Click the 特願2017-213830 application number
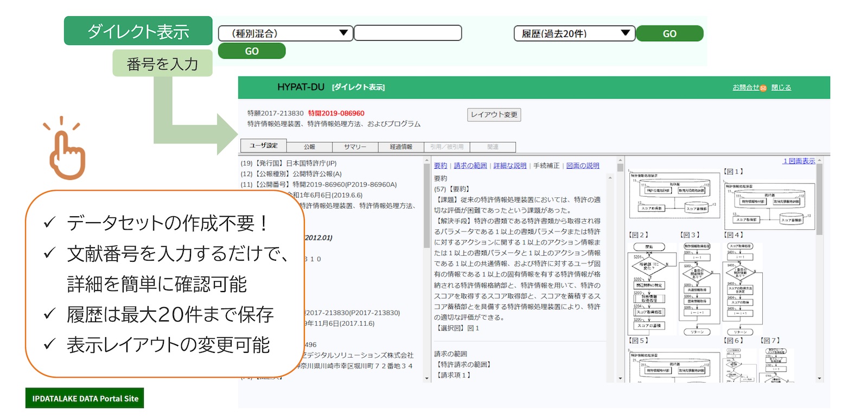 tap(276, 113)
